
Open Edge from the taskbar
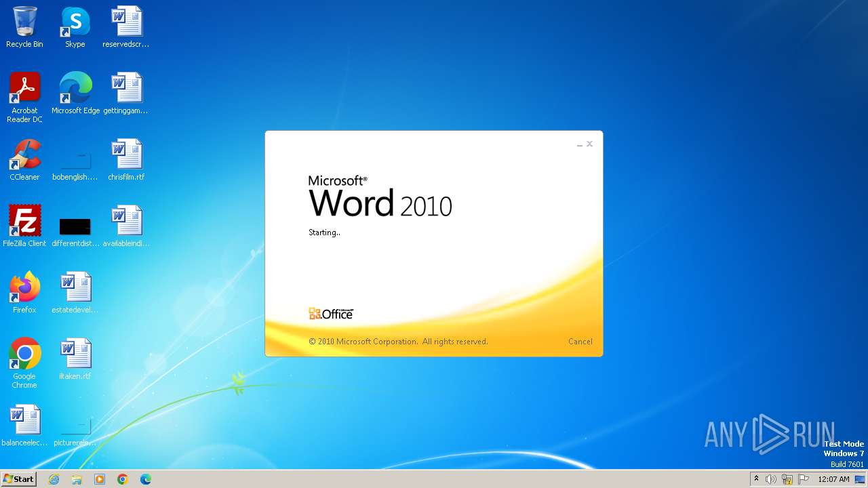146,479
